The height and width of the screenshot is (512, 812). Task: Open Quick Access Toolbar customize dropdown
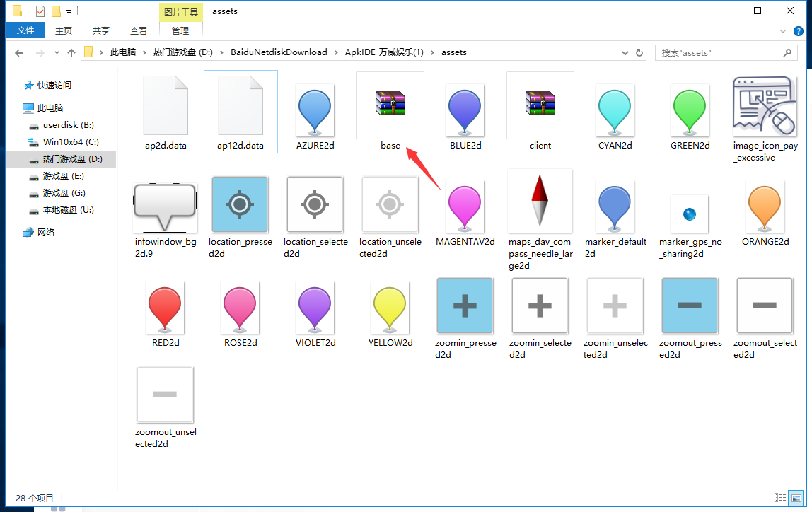[69, 11]
